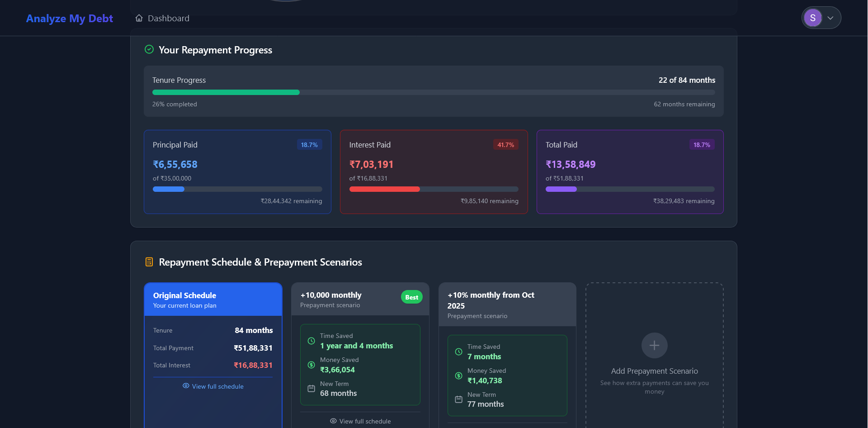The width and height of the screenshot is (868, 428).
Task: Select Dashboard in the navigation bar
Action: click(x=168, y=18)
